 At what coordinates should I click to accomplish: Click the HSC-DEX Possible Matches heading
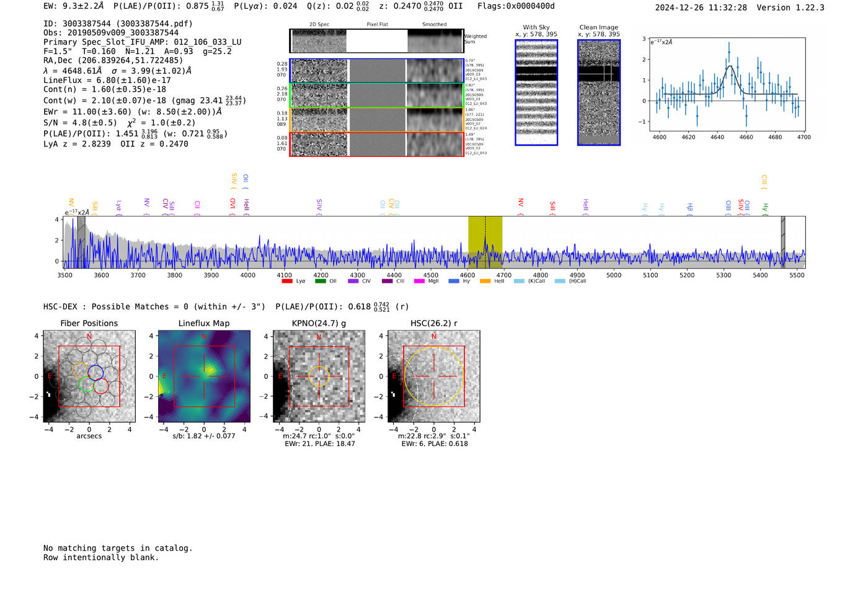pyautogui.click(x=154, y=306)
